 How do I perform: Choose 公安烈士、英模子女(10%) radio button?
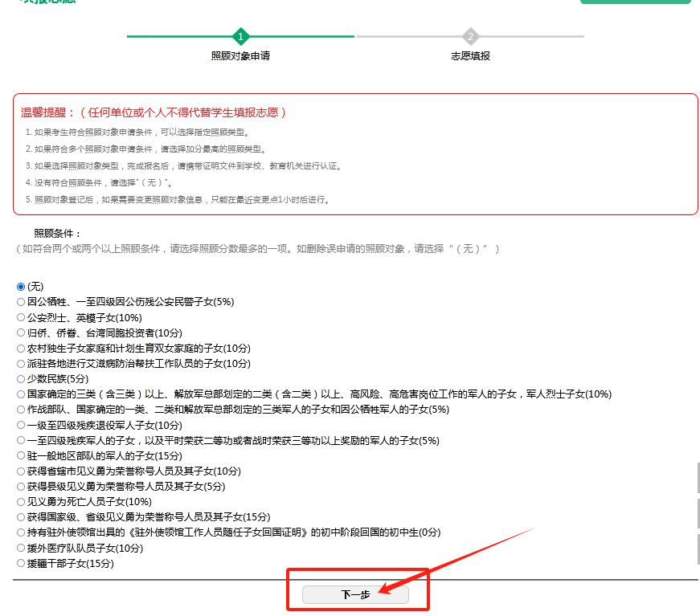click(x=21, y=317)
